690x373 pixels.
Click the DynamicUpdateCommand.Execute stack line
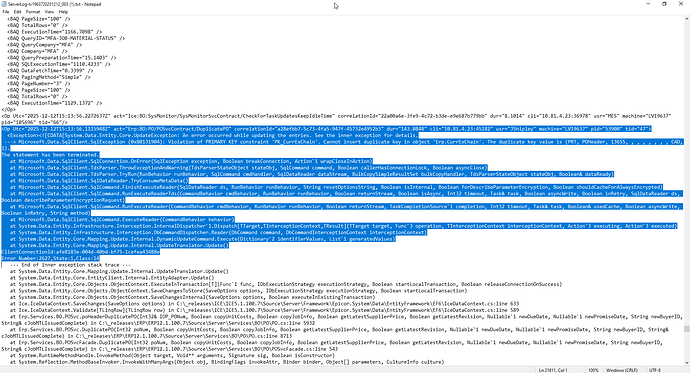coord(203,239)
